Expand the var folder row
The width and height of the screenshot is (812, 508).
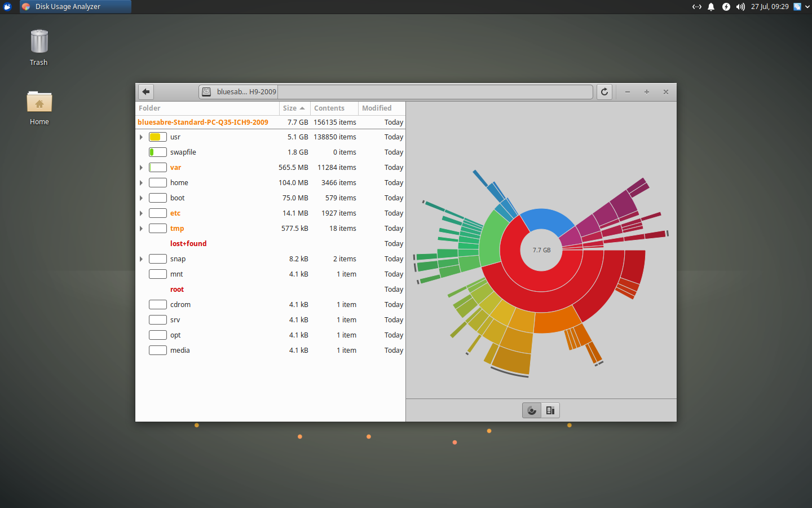[x=141, y=167]
